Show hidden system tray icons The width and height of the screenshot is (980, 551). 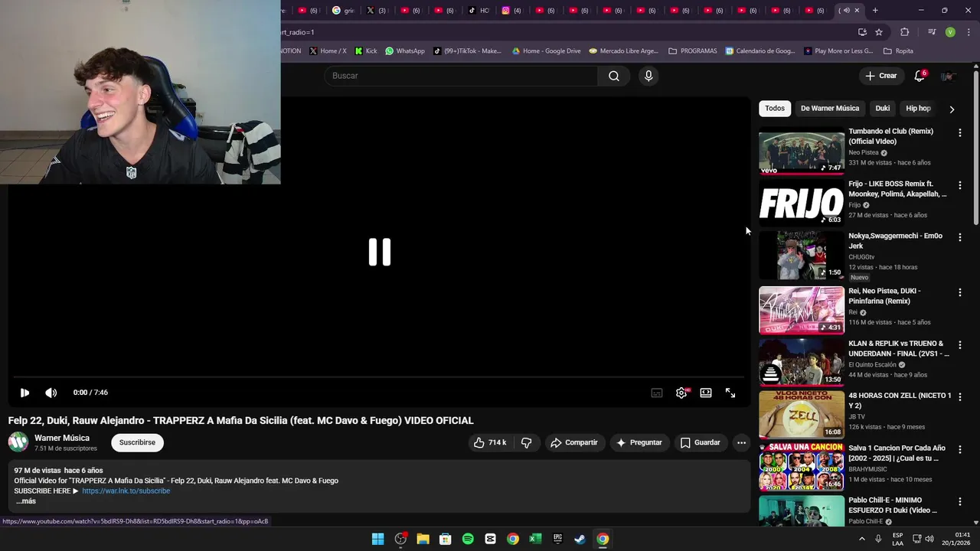tap(861, 539)
